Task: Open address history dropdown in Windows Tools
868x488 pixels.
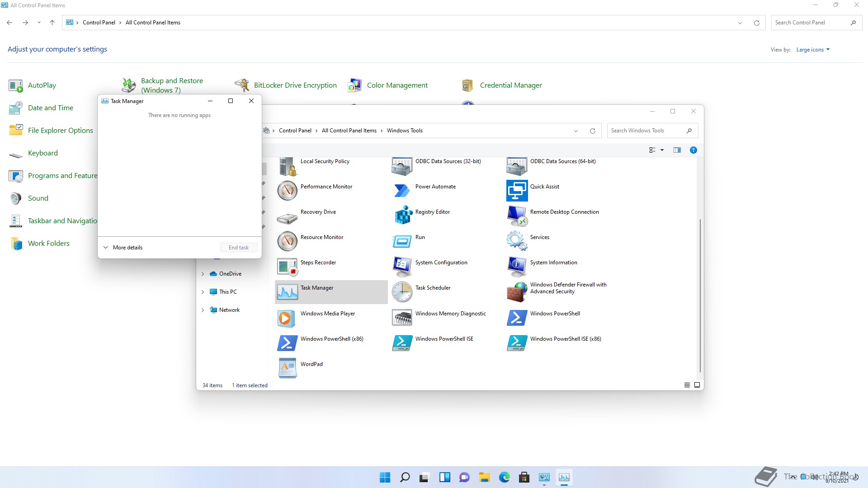Action: coord(576,131)
